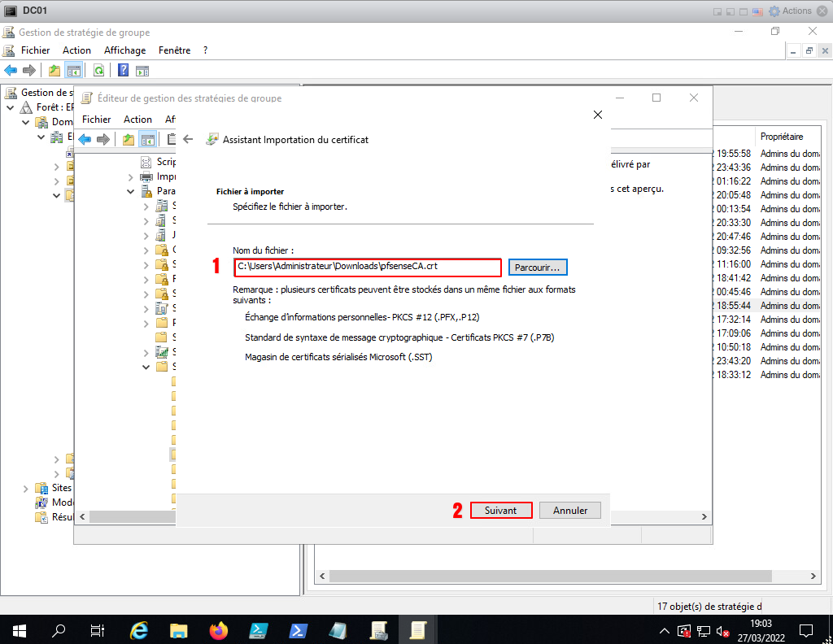Open the Affichage menu

124,50
